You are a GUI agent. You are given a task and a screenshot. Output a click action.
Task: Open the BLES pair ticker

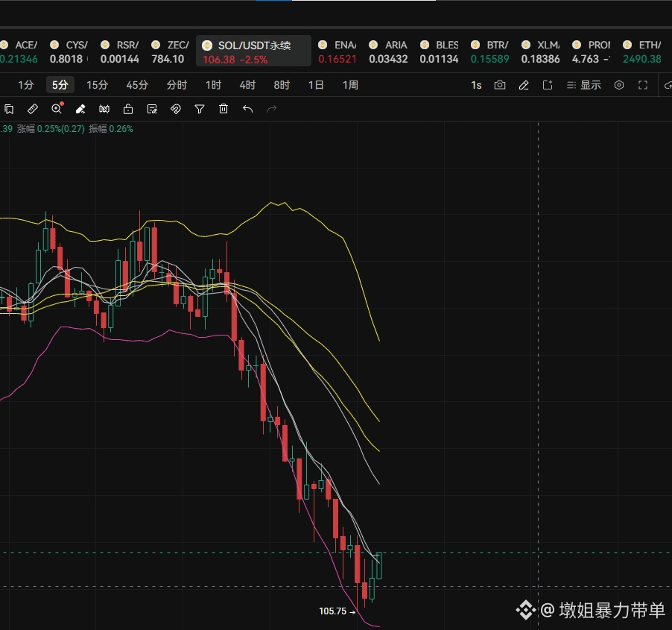click(440, 51)
